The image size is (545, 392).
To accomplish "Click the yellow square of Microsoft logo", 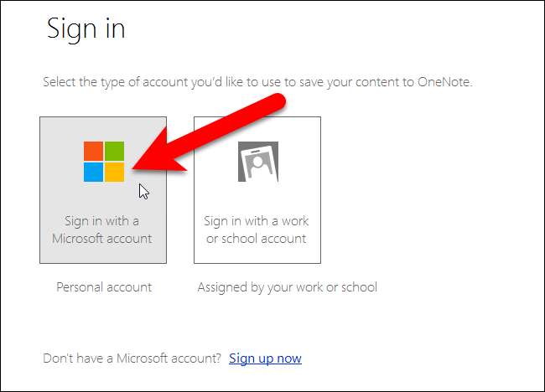I will click(x=114, y=172).
